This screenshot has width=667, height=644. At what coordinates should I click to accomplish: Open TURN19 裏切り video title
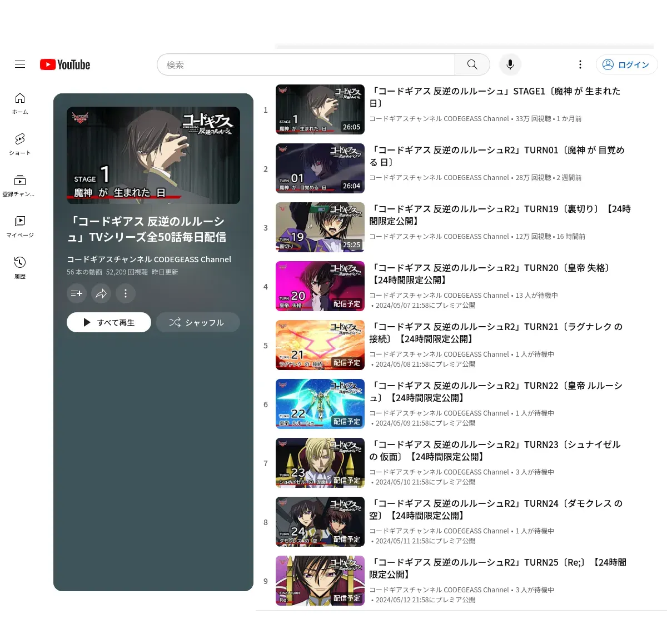pos(500,215)
